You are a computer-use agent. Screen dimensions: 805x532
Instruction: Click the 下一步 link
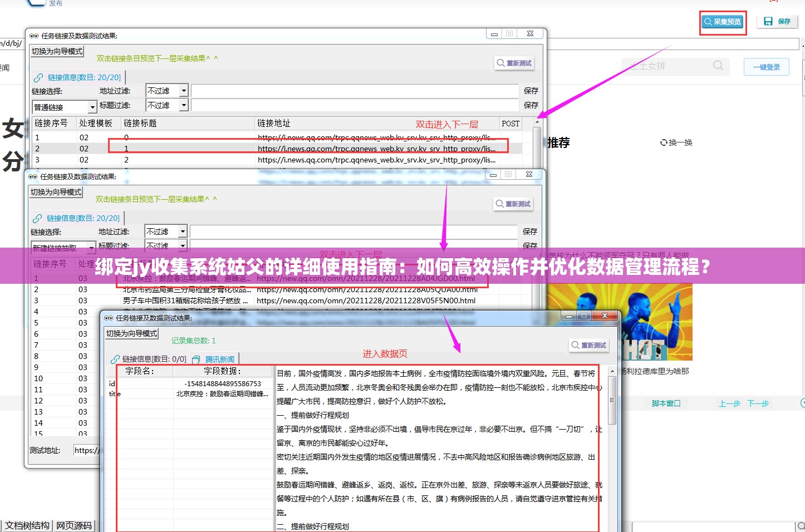tap(758, 403)
